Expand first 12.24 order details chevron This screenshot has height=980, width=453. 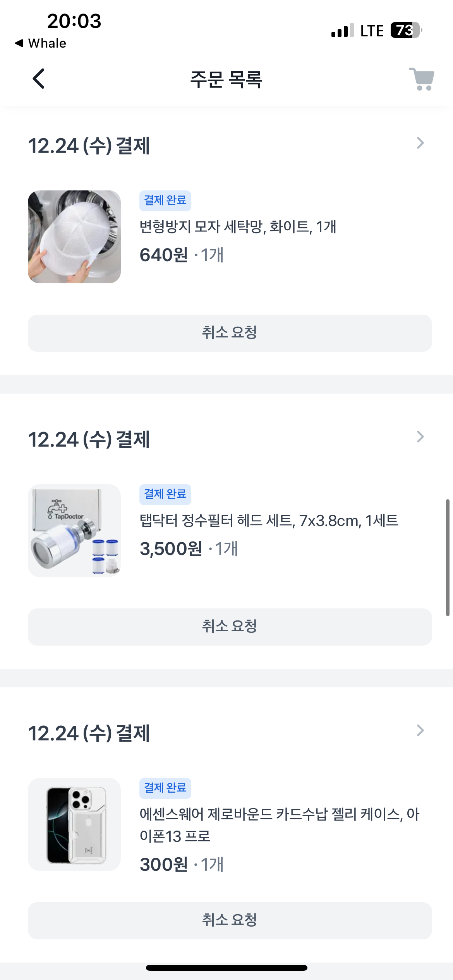[420, 143]
